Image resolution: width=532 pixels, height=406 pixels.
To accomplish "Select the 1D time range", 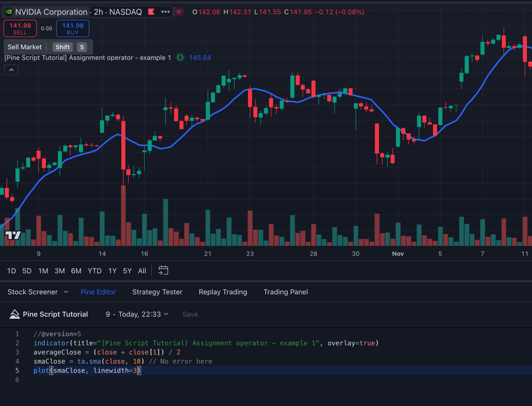I will [11, 271].
